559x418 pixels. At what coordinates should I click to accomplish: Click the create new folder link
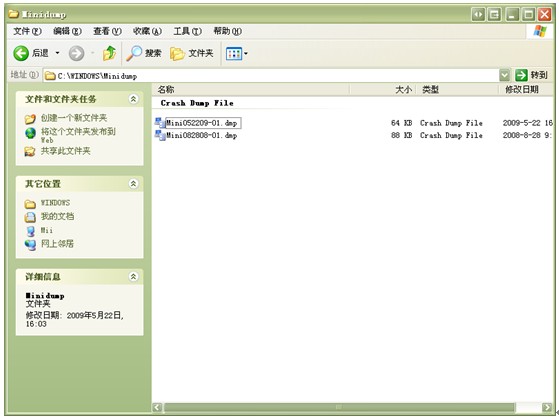pyautogui.click(x=74, y=118)
